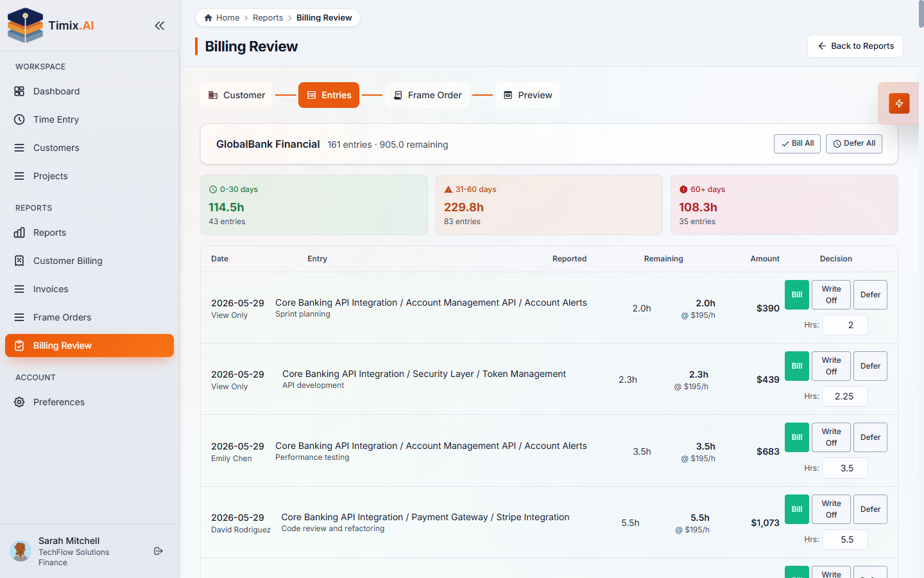Viewport: 924px width, 578px height.
Task: Choose Defer for Code review and refactoring entry
Action: pyautogui.click(x=870, y=509)
